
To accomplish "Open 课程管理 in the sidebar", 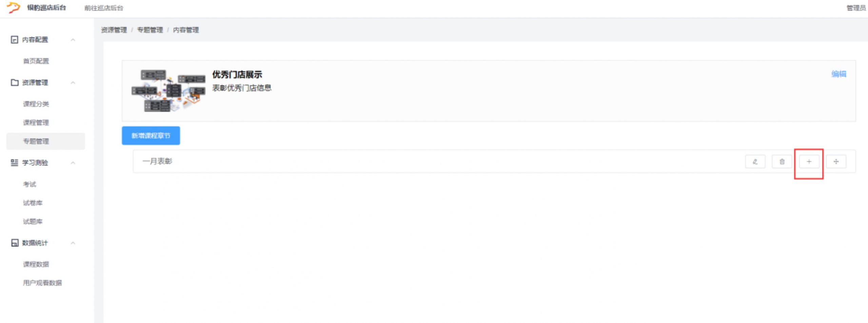I will pyautogui.click(x=36, y=123).
